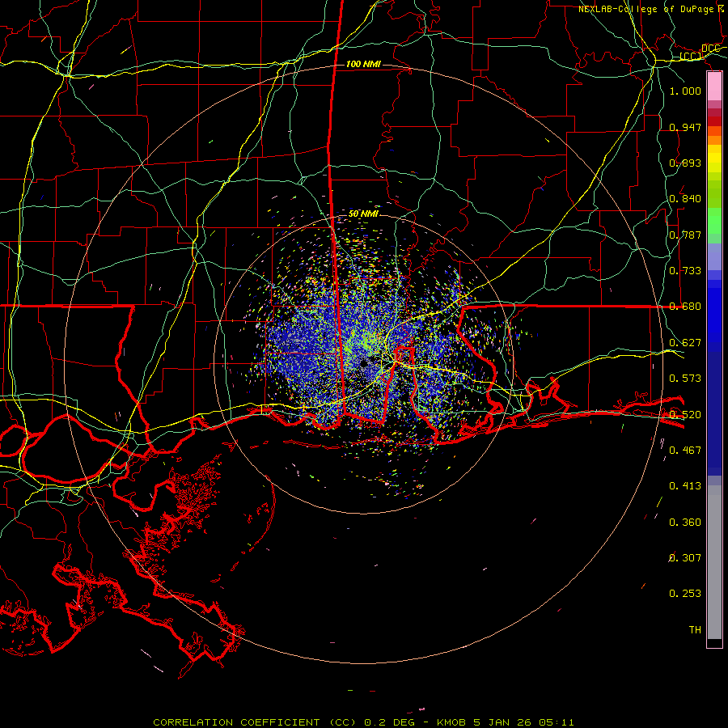Click the 0.893 color scale value

tap(685, 163)
